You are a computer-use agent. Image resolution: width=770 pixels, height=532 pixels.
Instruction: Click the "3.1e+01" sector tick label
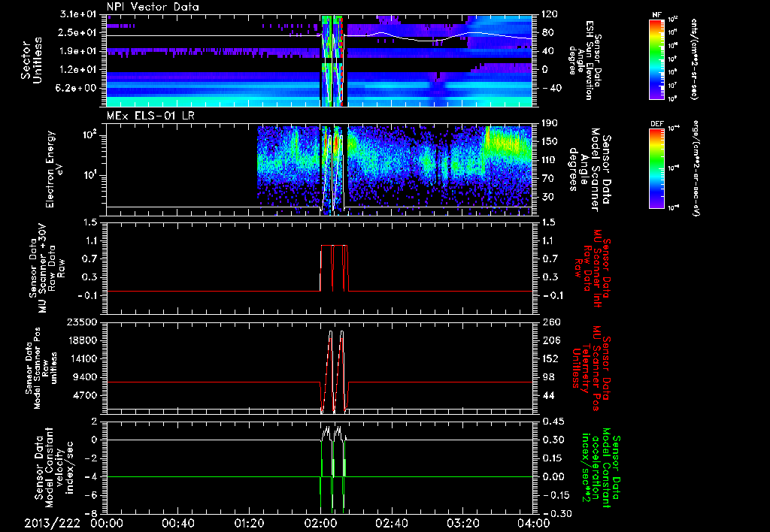point(78,15)
